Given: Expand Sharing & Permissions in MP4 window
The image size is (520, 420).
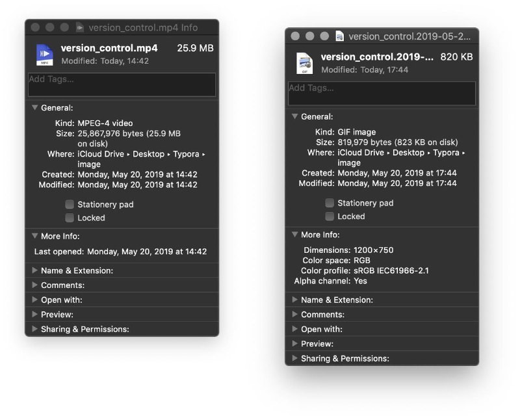Looking at the screenshot, I should [35, 329].
